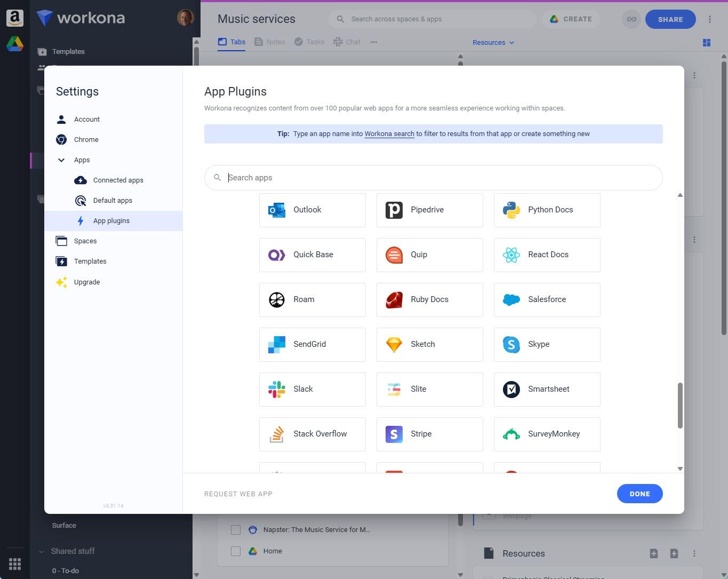Viewport: 728px width, 579px height.
Task: Select the Ruby Docs plugin
Action: coord(429,299)
